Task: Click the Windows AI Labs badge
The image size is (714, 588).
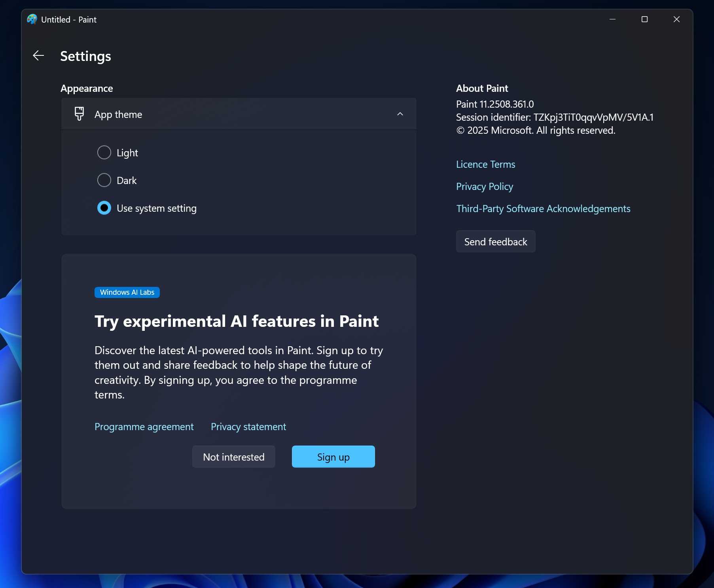Action: click(127, 292)
